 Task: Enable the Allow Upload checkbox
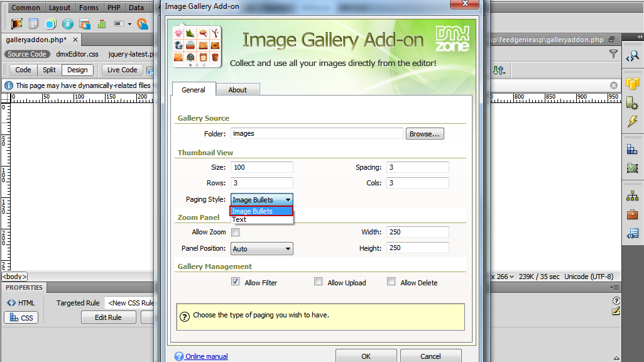pos(319,282)
